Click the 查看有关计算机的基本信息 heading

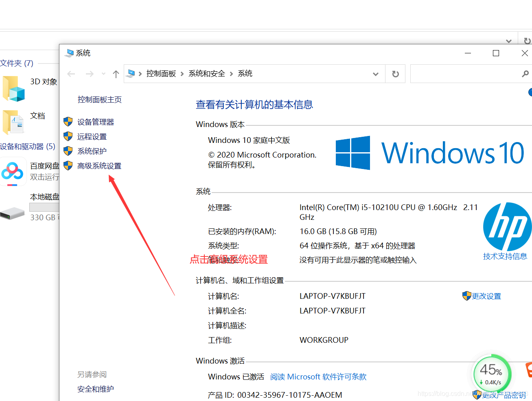tap(254, 105)
